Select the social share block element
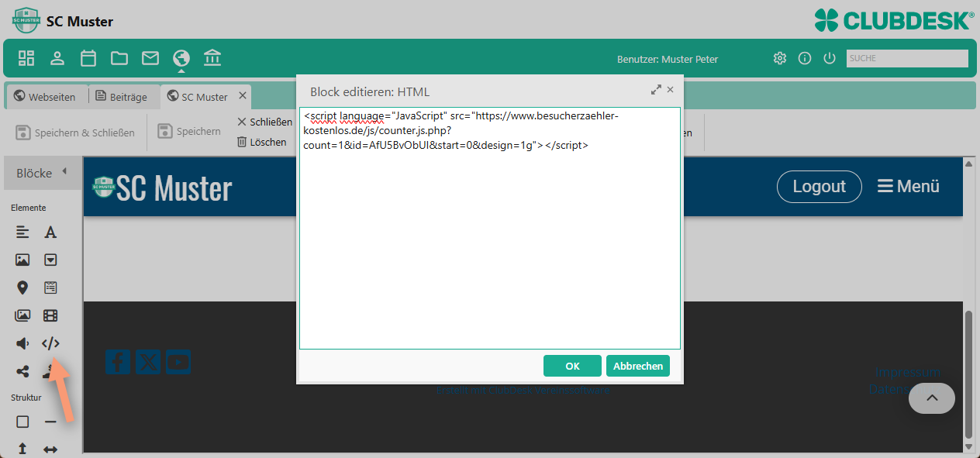 (22, 371)
